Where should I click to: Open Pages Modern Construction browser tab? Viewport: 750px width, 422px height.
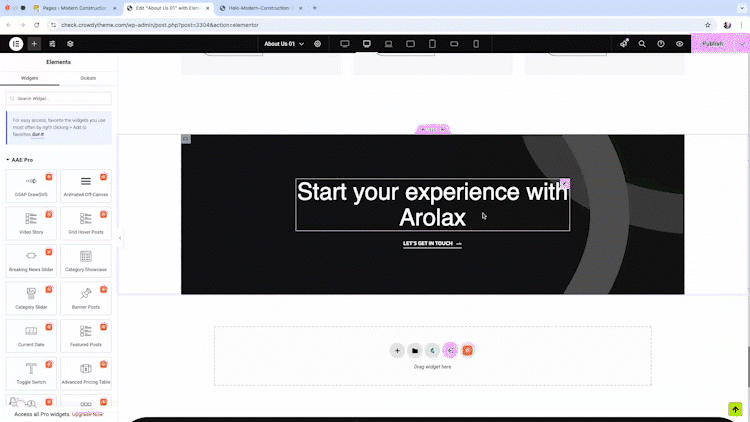tap(75, 8)
